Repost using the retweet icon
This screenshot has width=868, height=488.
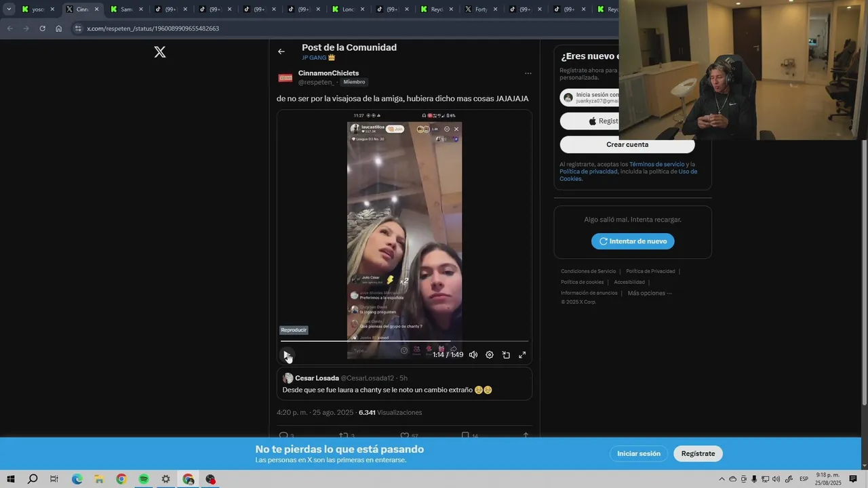click(344, 435)
